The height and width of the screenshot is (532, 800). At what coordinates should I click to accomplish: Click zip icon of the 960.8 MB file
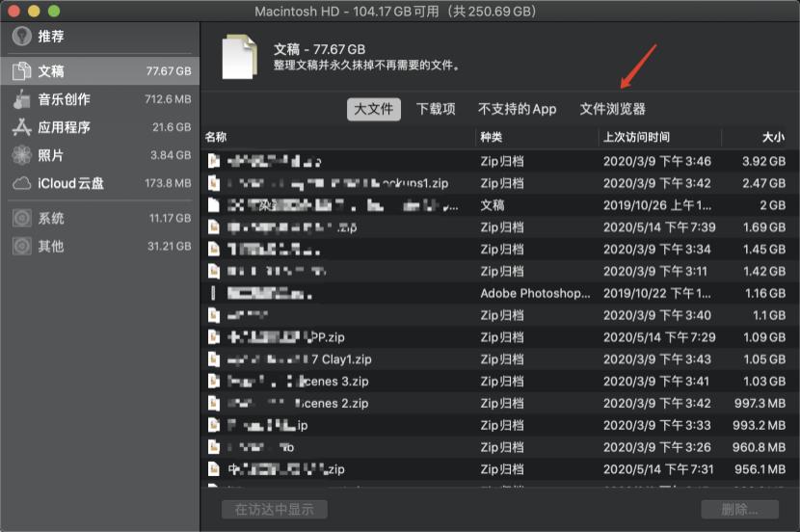coord(214,447)
